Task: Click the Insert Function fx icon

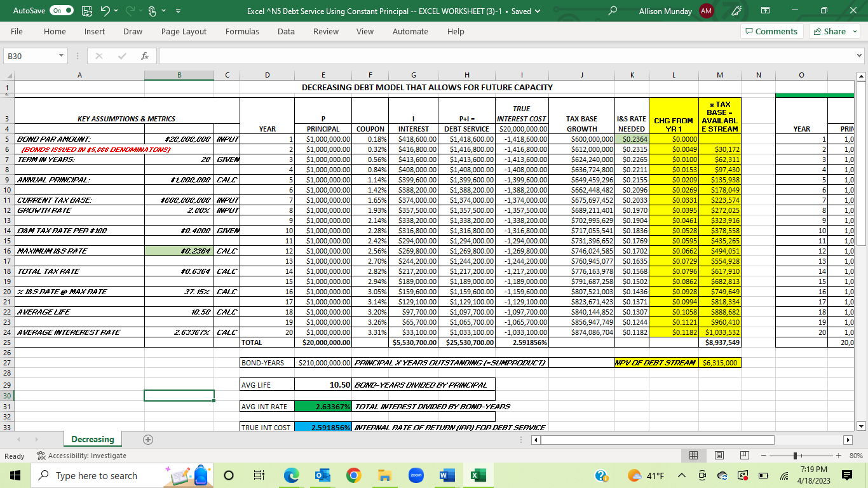Action: pyautogui.click(x=145, y=56)
